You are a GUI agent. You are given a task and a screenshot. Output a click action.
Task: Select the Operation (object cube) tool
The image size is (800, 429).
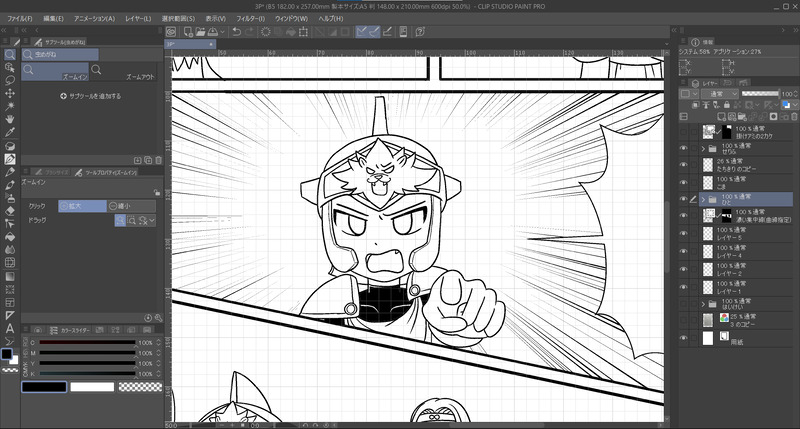pos(10,67)
